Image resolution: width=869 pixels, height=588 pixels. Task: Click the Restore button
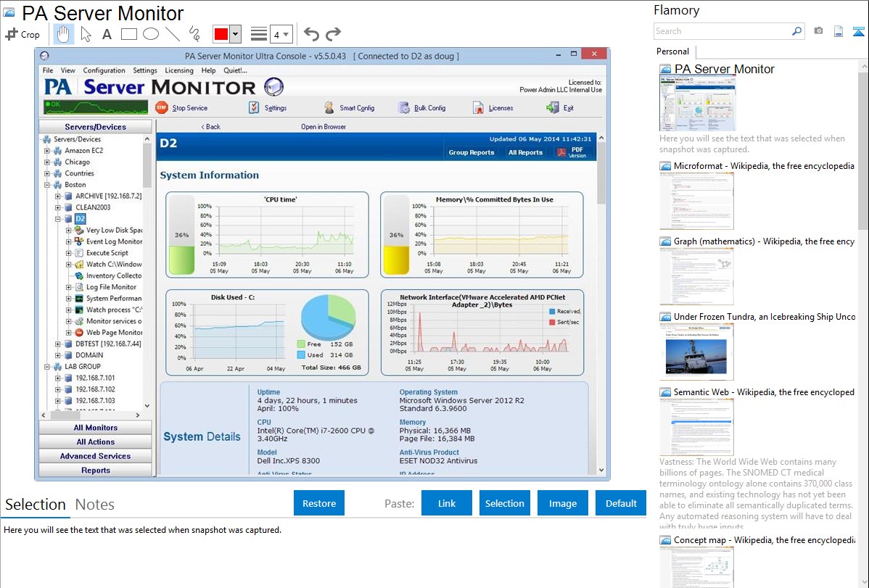(319, 503)
